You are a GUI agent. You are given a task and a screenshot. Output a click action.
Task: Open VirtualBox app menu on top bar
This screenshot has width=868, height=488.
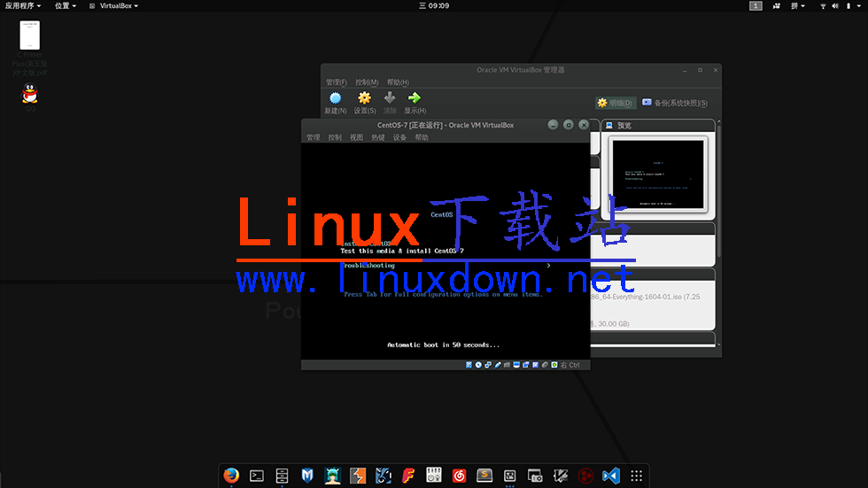tap(114, 5)
